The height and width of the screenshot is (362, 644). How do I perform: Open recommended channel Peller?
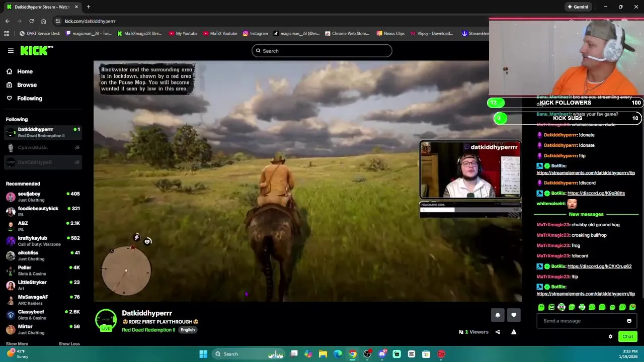pyautogui.click(x=43, y=270)
